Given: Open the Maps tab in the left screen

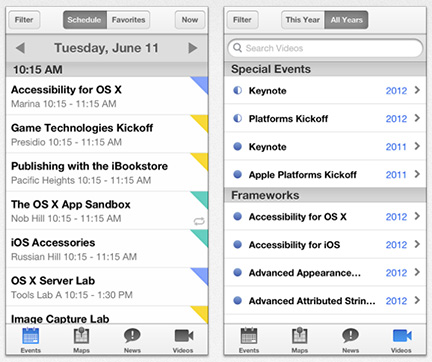Looking at the screenshot, I should click(x=81, y=340).
